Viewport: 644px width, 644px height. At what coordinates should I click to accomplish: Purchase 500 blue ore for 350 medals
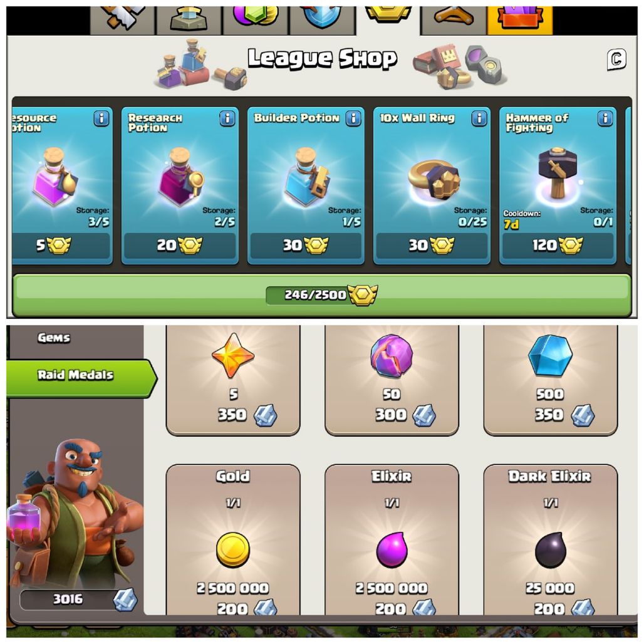point(551,380)
